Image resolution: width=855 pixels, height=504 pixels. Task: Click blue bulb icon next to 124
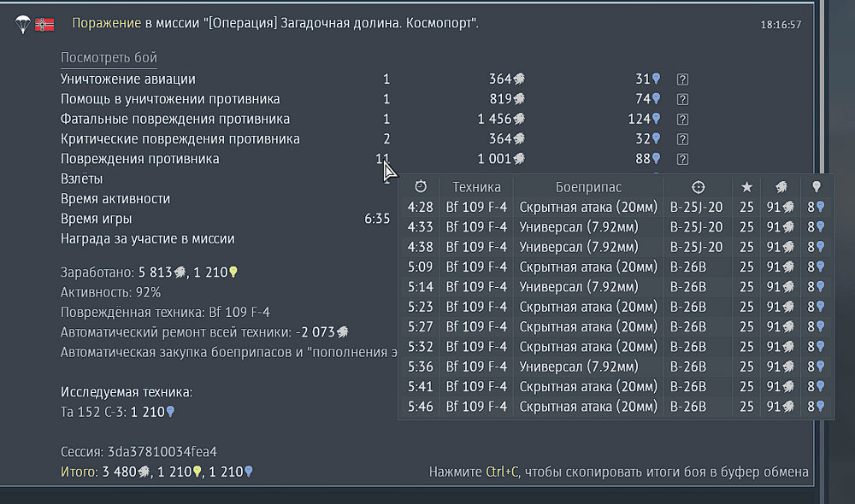656,119
